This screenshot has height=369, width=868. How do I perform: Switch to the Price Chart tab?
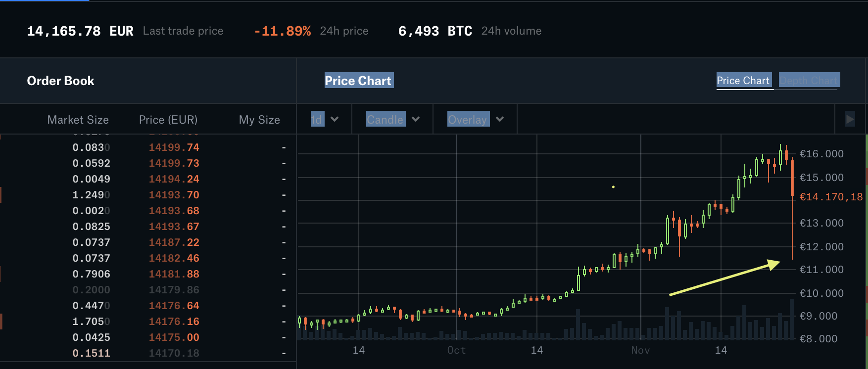click(744, 80)
